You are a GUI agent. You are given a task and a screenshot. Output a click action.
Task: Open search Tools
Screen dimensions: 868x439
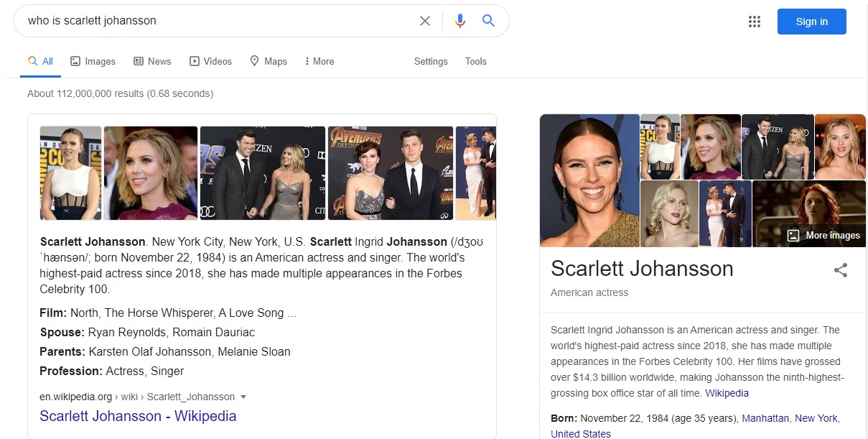476,62
